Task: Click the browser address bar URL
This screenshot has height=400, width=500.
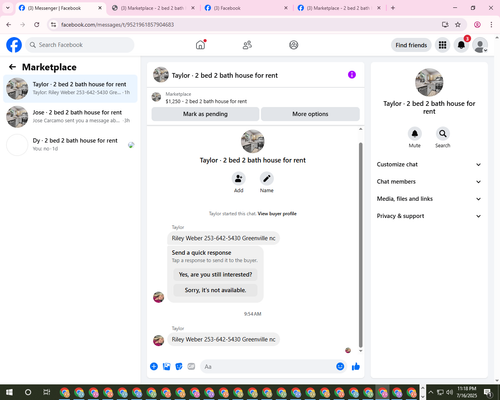Action: pyautogui.click(x=117, y=25)
